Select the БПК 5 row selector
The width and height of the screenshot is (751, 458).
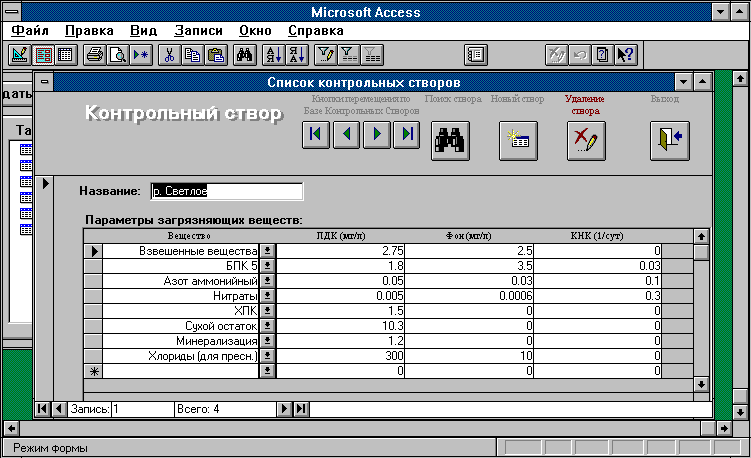coord(93,266)
